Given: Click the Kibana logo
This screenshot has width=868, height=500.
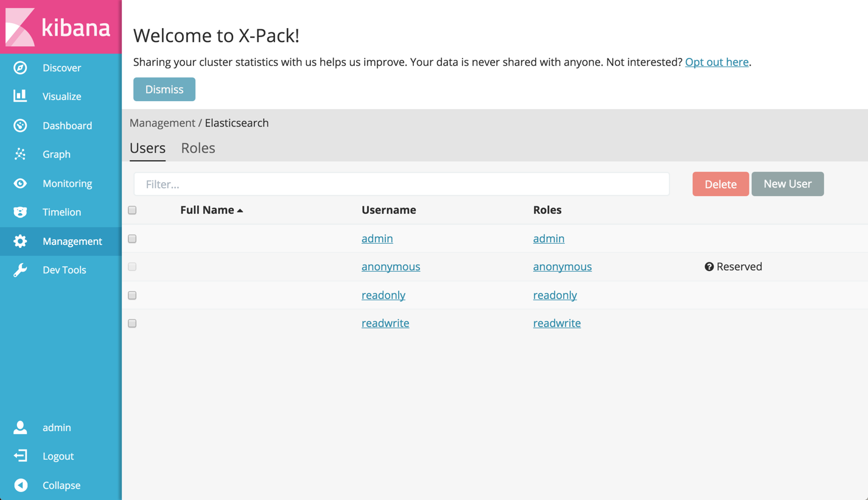Looking at the screenshot, I should pos(60,26).
